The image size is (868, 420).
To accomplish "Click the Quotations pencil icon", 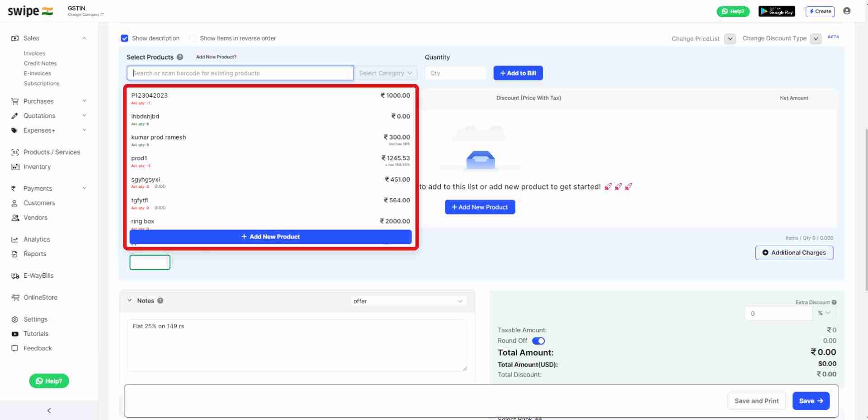I will tap(15, 116).
